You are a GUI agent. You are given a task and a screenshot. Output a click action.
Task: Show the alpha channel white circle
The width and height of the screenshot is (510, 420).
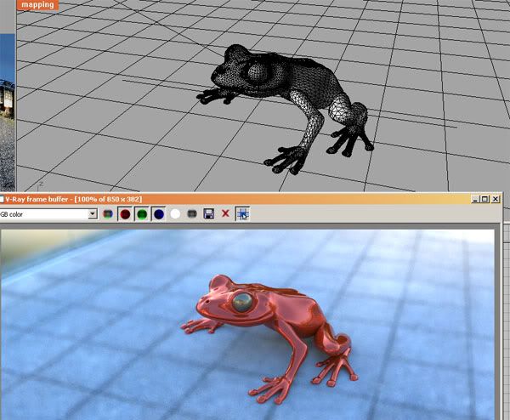[175, 214]
